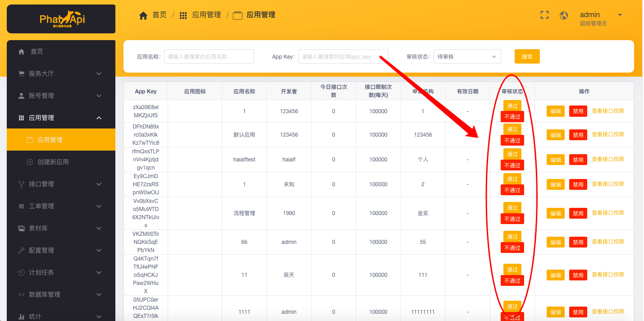644x321 pixels.
Task: Click the developer cell 未知
Action: coord(289,184)
